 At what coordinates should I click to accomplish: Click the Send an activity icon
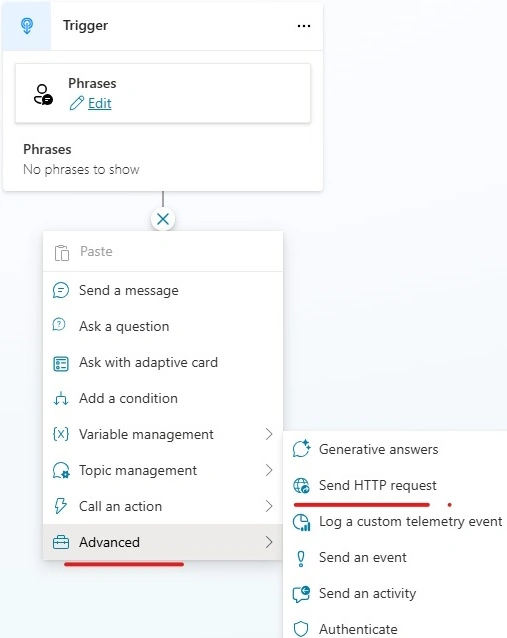(x=302, y=594)
